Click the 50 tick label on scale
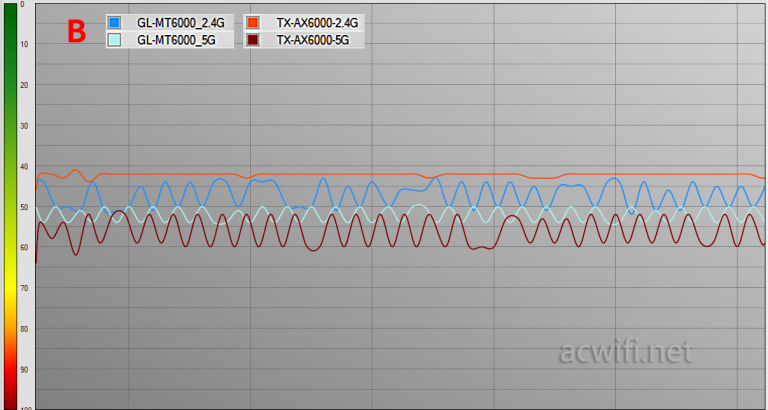Image resolution: width=768 pixels, height=410 pixels. pos(23,207)
